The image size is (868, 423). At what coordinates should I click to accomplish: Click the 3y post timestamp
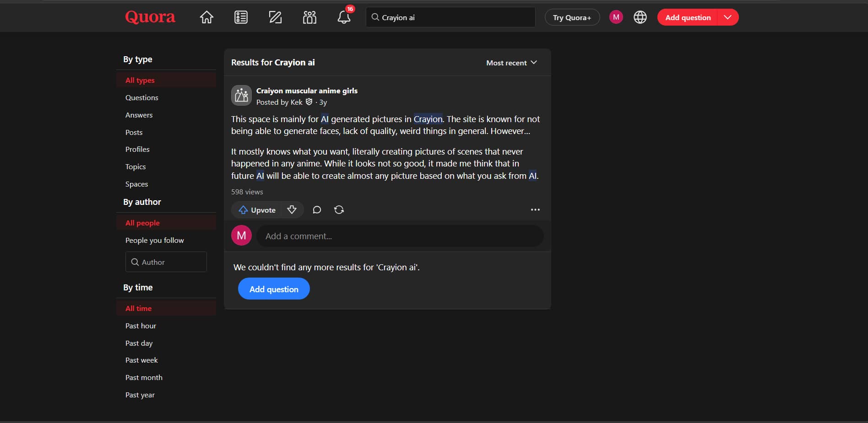click(323, 102)
